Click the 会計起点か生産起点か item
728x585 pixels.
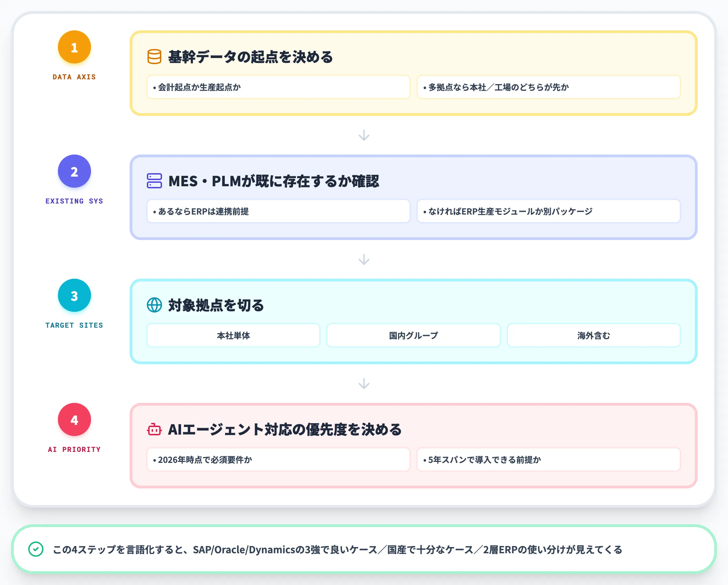tap(279, 87)
